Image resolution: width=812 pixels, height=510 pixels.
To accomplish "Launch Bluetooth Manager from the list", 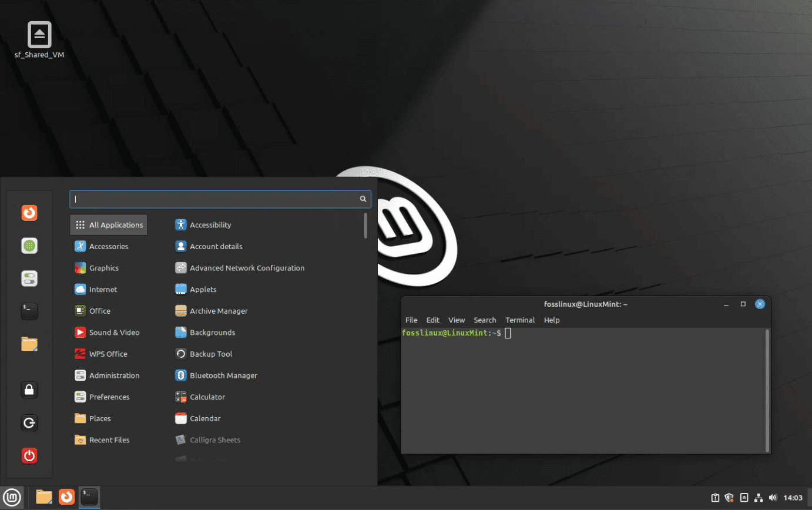I will pos(216,375).
